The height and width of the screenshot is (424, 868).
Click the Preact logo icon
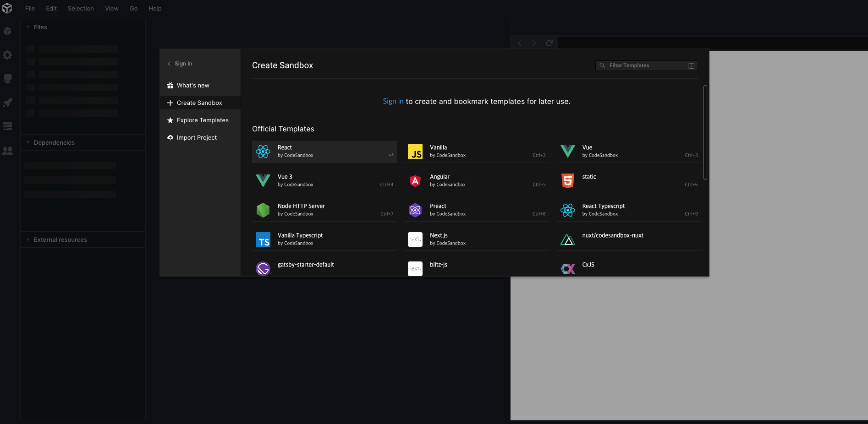point(415,210)
